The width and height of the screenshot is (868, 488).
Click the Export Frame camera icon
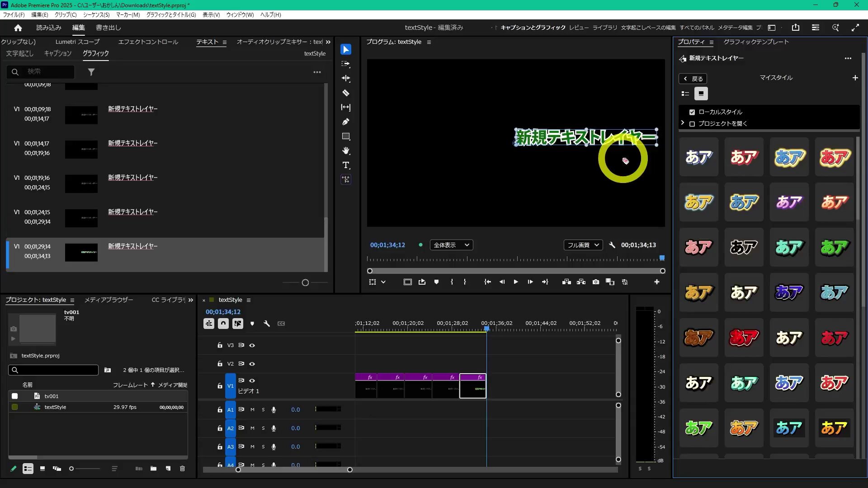coord(596,282)
